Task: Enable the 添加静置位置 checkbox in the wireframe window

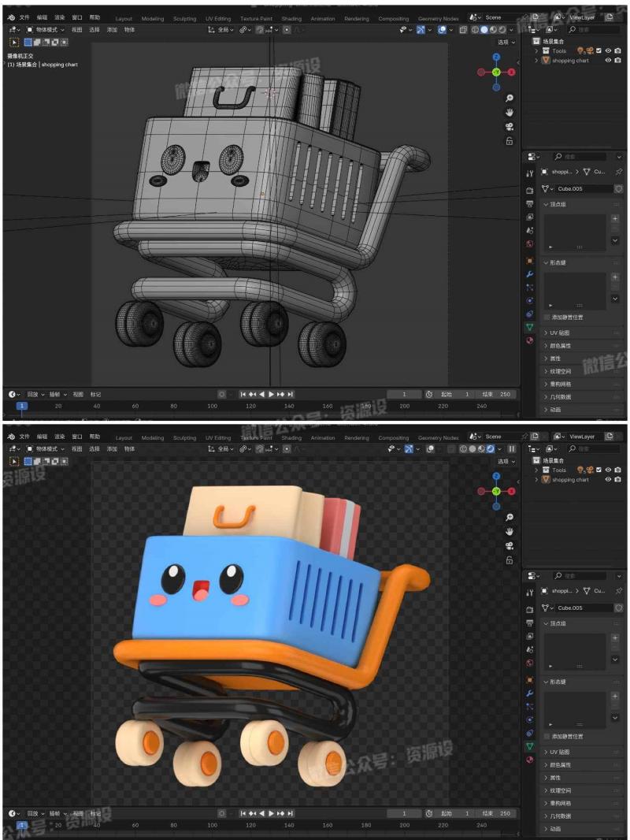Action: point(548,317)
